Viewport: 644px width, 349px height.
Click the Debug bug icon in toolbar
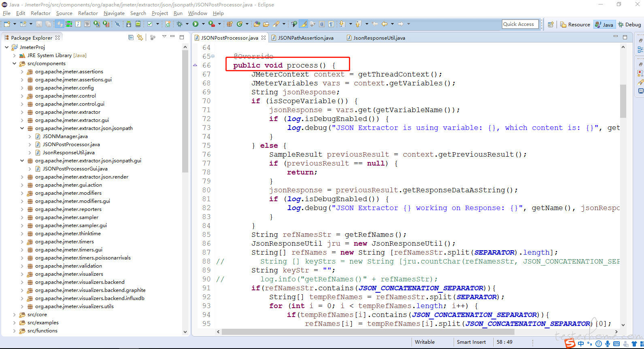[179, 24]
